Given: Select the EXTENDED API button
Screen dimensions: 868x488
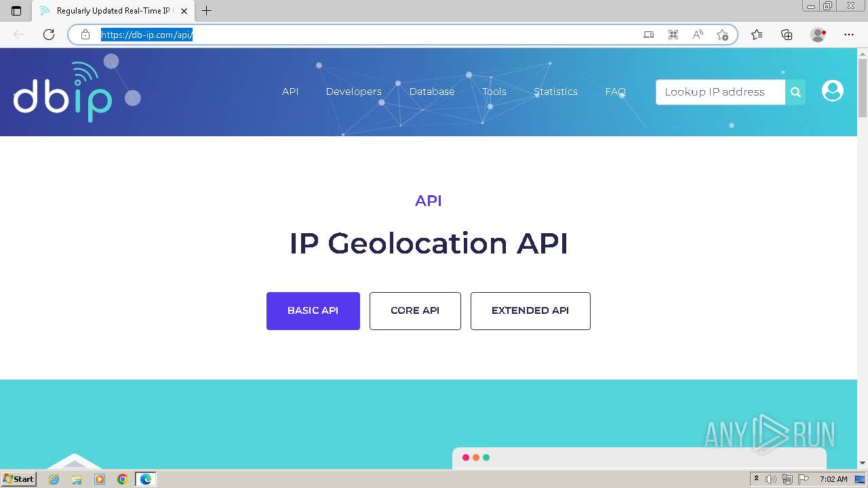Looking at the screenshot, I should tap(530, 311).
